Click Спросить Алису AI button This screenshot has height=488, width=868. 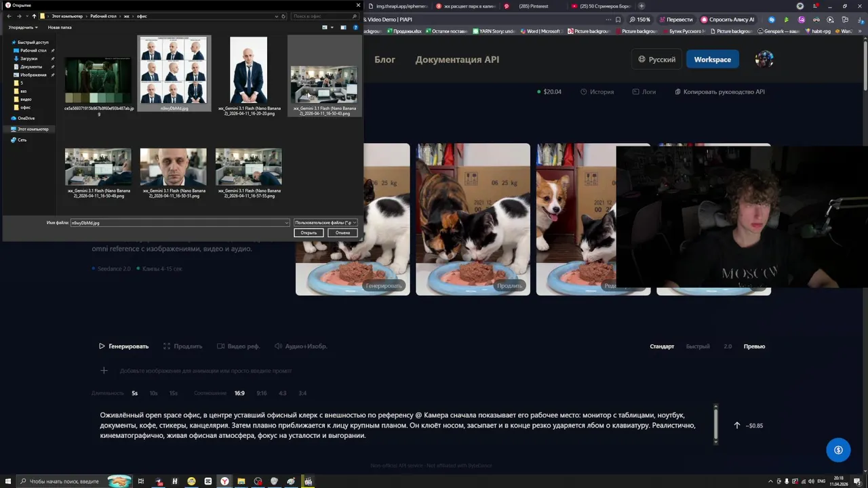(x=728, y=20)
